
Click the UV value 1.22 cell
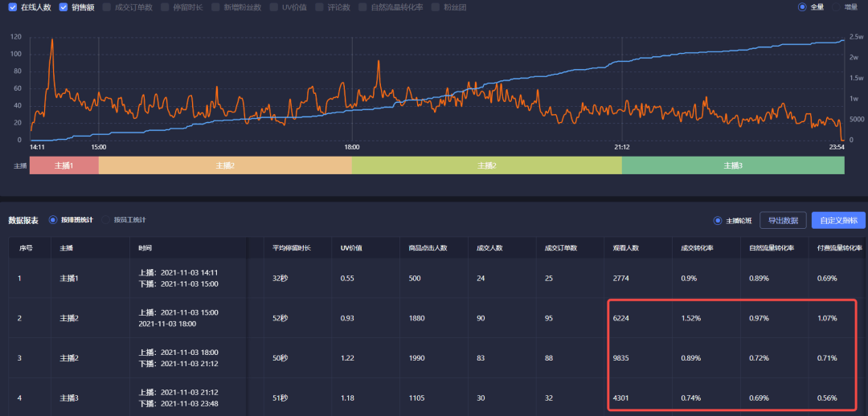click(x=347, y=358)
